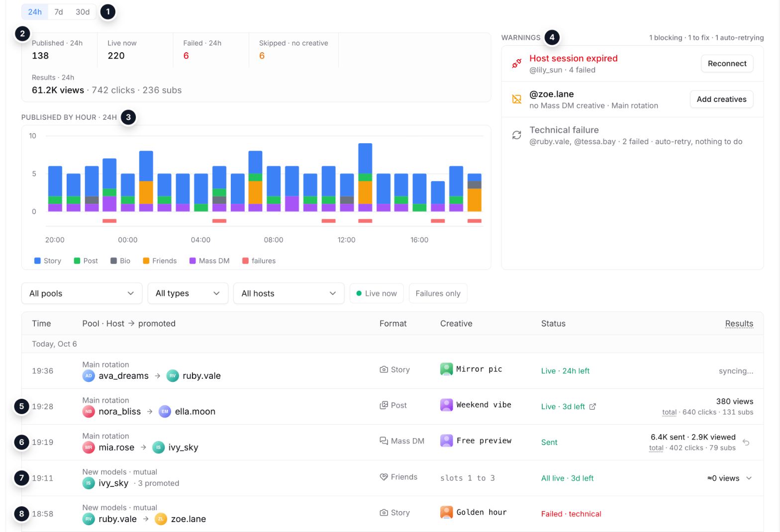
Task: Click the mia.rose MR avatar
Action: coord(89,447)
